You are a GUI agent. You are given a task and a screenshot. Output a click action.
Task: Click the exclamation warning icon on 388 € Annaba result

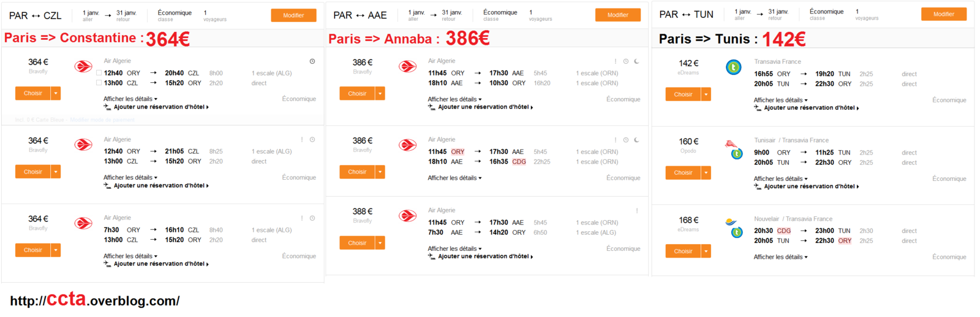click(637, 211)
